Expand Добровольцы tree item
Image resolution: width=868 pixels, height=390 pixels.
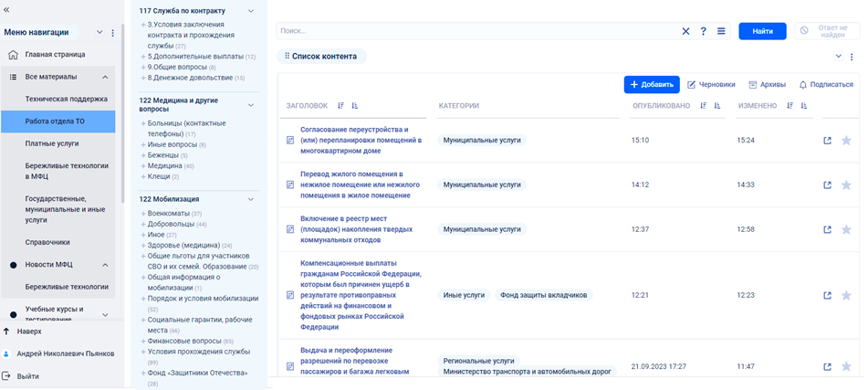pos(143,225)
